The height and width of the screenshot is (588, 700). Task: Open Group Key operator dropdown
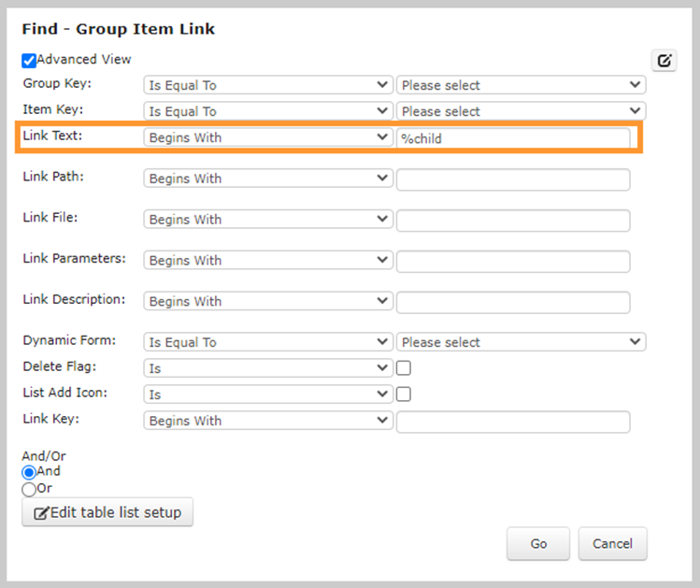pos(268,85)
